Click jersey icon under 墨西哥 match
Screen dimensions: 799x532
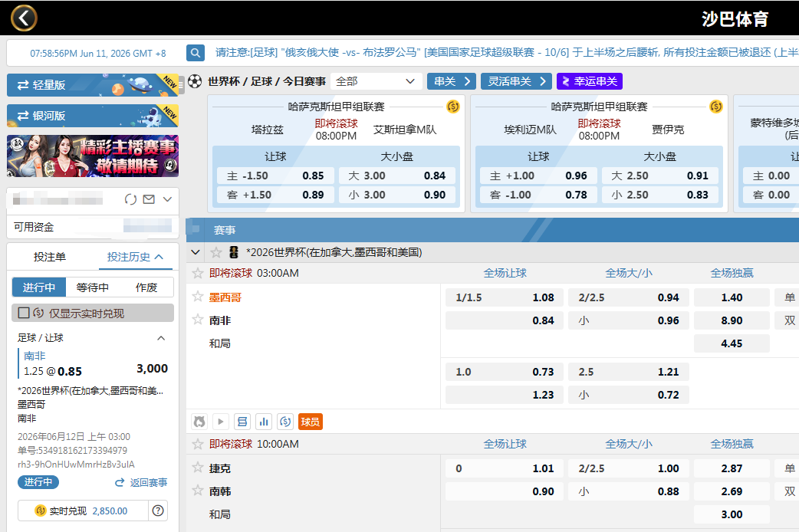coord(199,422)
